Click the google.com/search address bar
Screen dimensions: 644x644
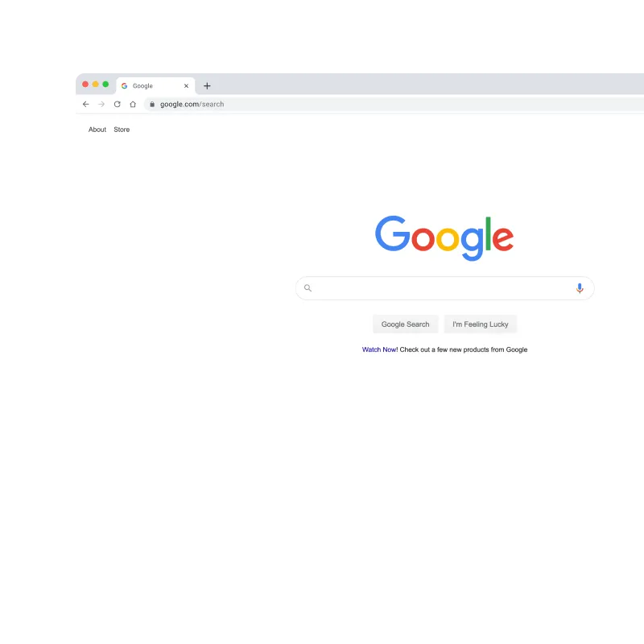tap(394, 105)
